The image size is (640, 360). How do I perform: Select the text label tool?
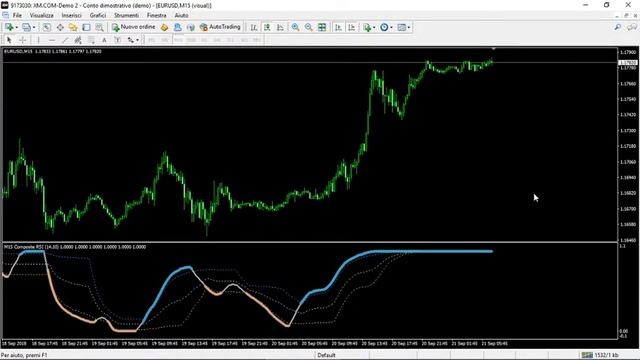[x=118, y=40]
